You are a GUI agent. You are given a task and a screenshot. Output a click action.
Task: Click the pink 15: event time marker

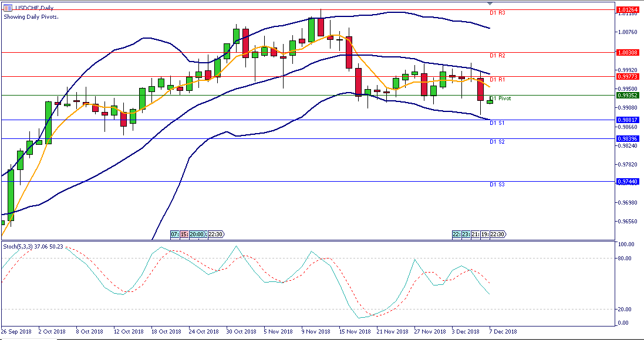[184, 234]
